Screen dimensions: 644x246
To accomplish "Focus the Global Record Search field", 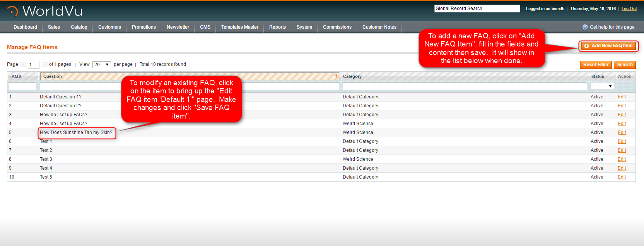I will pos(477,9).
